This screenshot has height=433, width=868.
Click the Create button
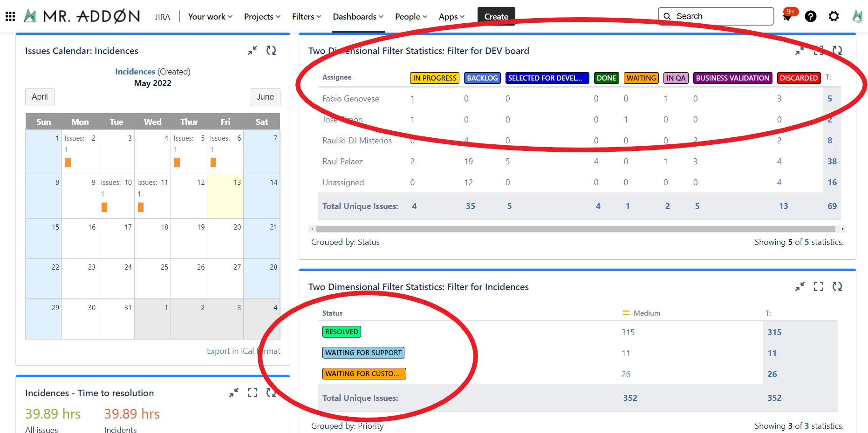pos(496,17)
